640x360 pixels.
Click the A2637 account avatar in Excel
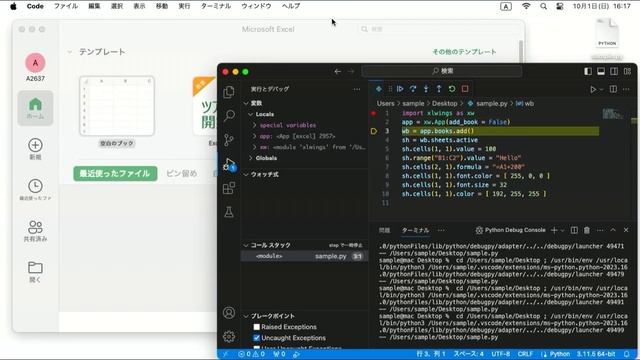point(35,63)
